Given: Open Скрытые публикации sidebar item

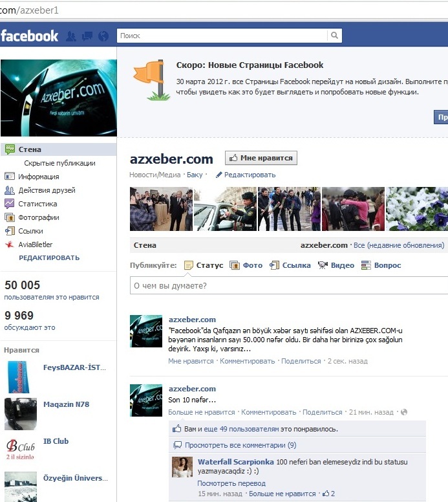Looking at the screenshot, I should click(59, 163).
